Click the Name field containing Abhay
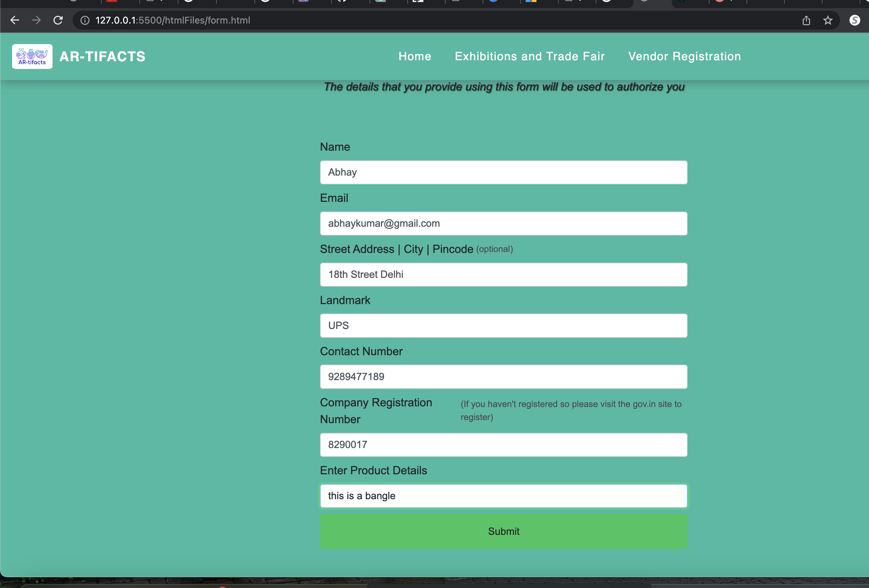869x588 pixels. pyautogui.click(x=503, y=172)
